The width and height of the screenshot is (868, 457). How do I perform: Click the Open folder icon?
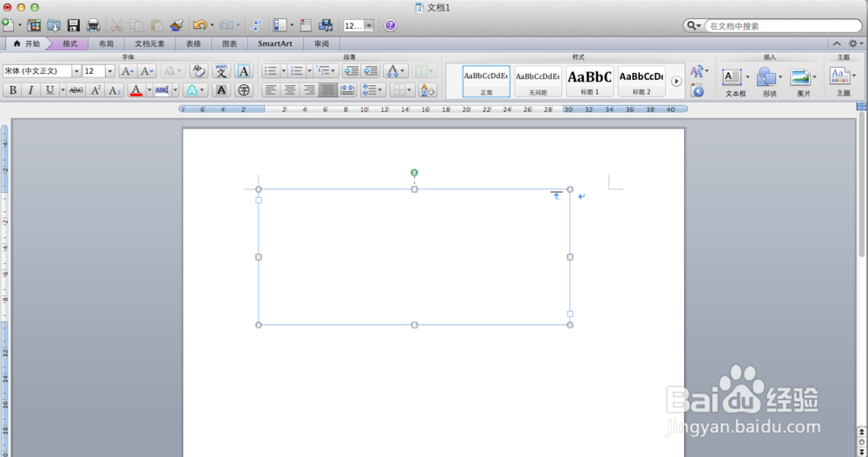pos(54,25)
